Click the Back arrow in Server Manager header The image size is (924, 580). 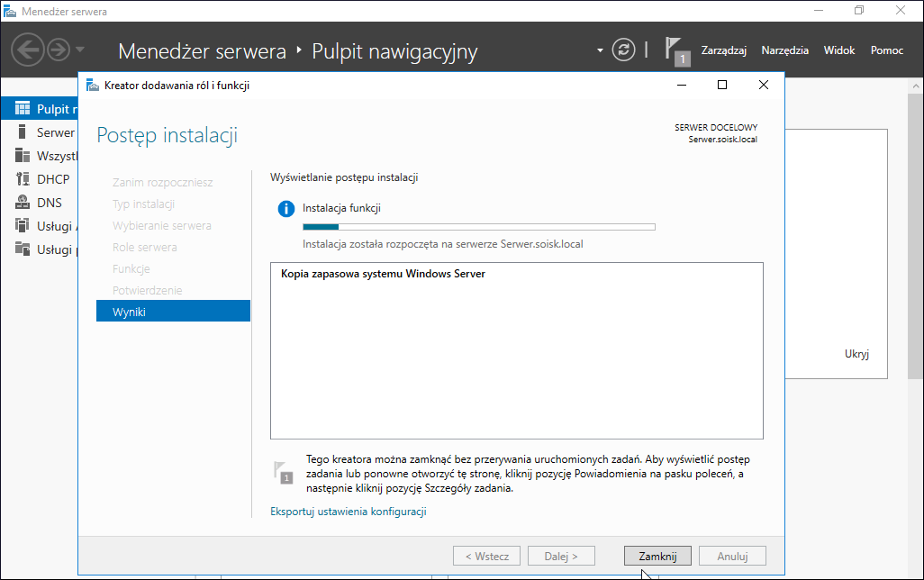click(27, 50)
